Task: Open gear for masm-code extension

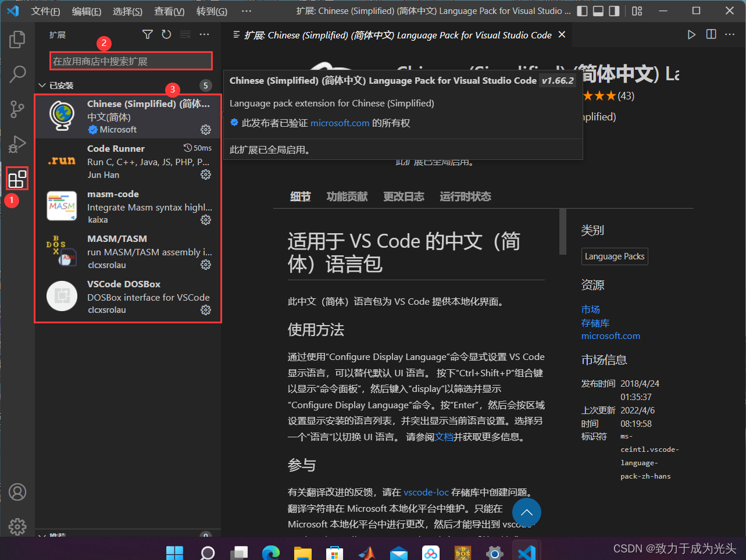Action: tap(206, 220)
